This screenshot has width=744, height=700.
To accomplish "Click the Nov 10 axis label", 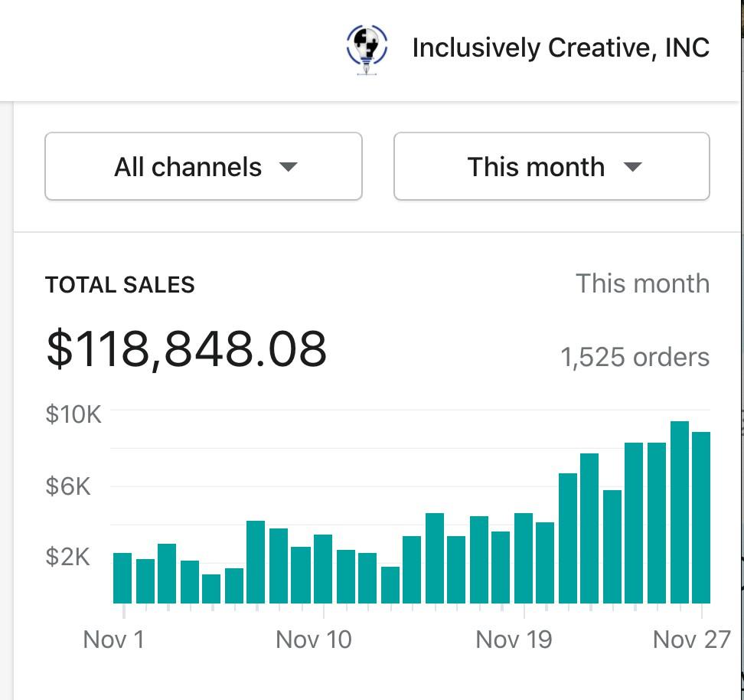I will click(314, 639).
